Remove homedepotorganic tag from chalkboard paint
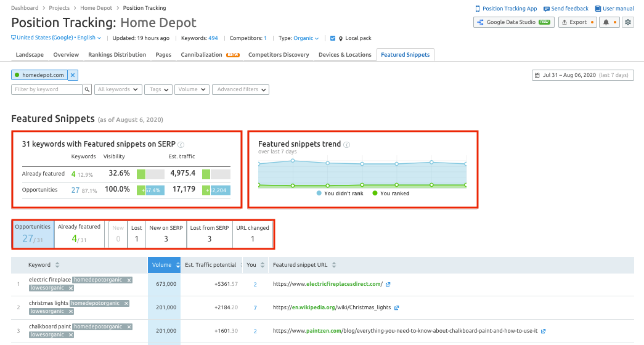This screenshot has height=345, width=644. click(129, 327)
